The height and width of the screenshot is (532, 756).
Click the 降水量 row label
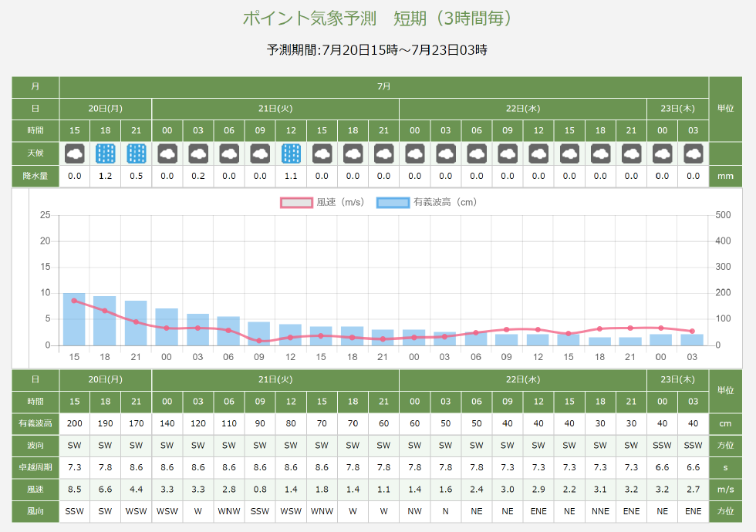coord(35,176)
